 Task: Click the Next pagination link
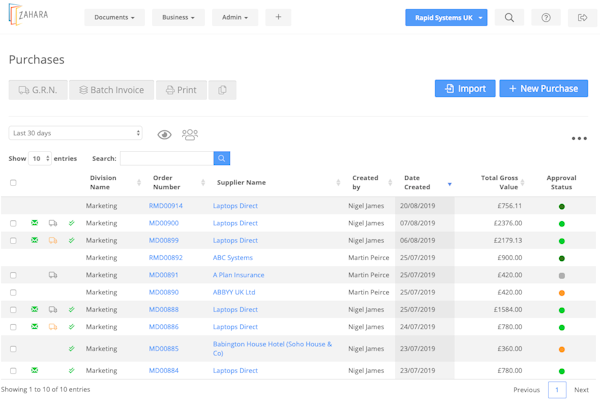tap(581, 389)
